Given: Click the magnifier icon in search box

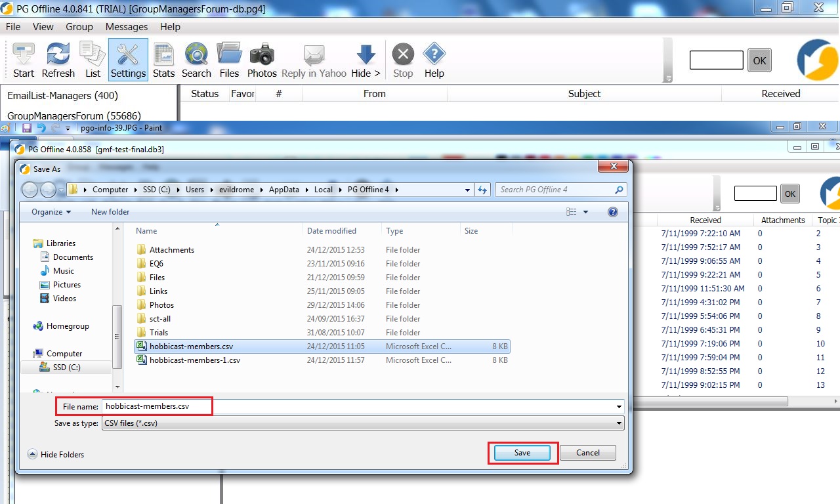Looking at the screenshot, I should [619, 190].
